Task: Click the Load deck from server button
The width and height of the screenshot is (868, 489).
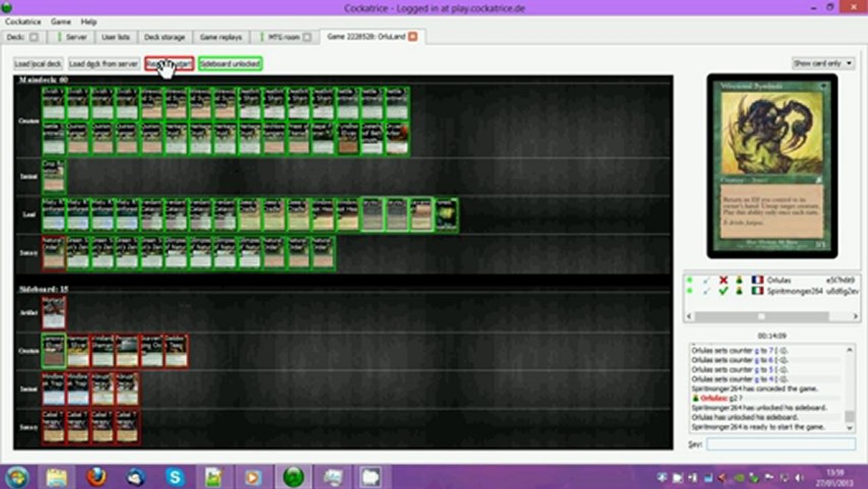Action: pos(104,64)
